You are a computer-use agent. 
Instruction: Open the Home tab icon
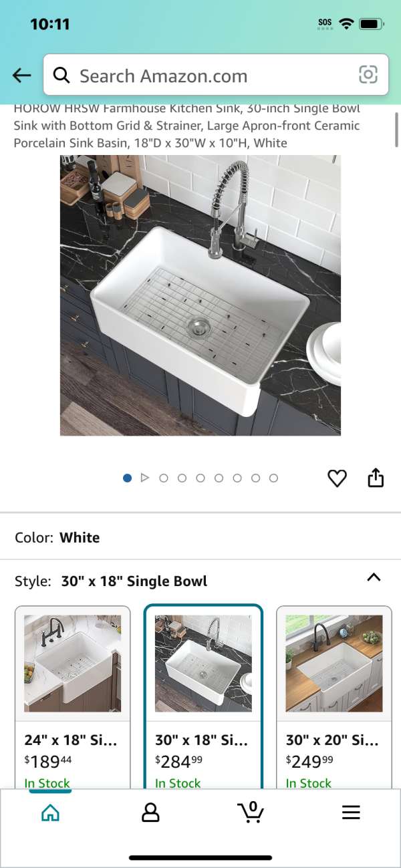click(x=50, y=813)
